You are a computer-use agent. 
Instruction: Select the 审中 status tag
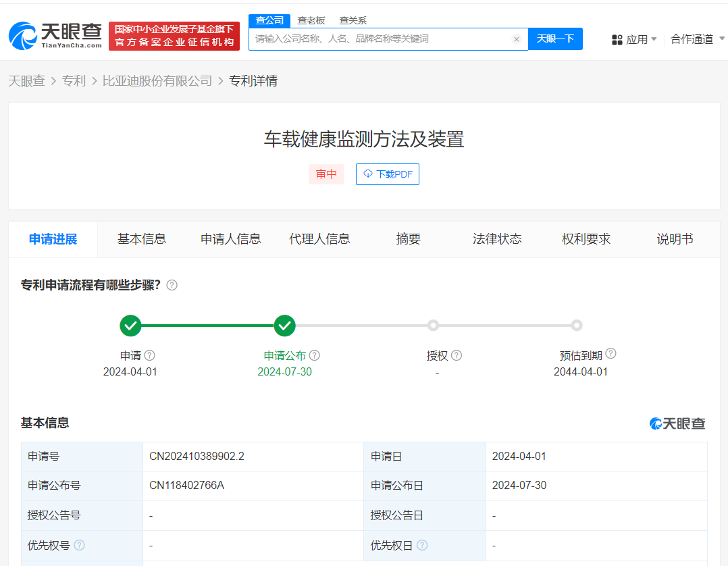326,174
